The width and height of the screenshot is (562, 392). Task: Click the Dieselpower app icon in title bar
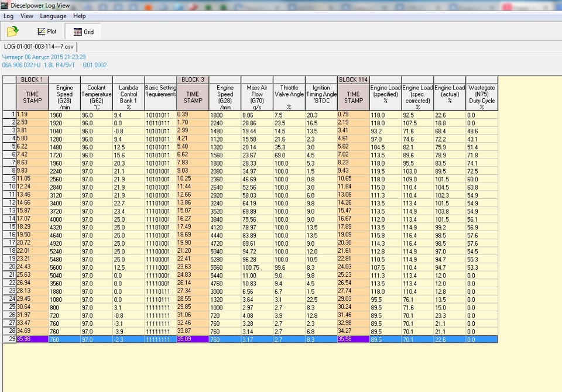pyautogui.click(x=5, y=5)
